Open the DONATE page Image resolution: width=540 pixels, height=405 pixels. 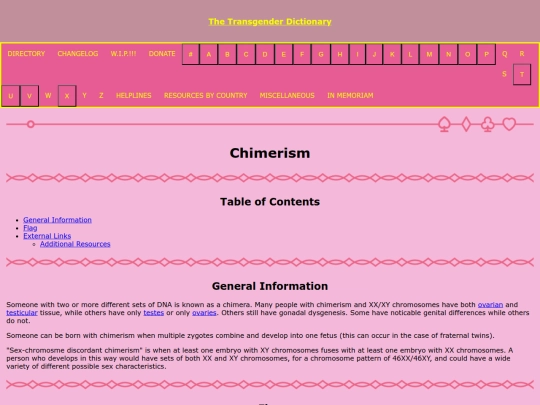(162, 54)
